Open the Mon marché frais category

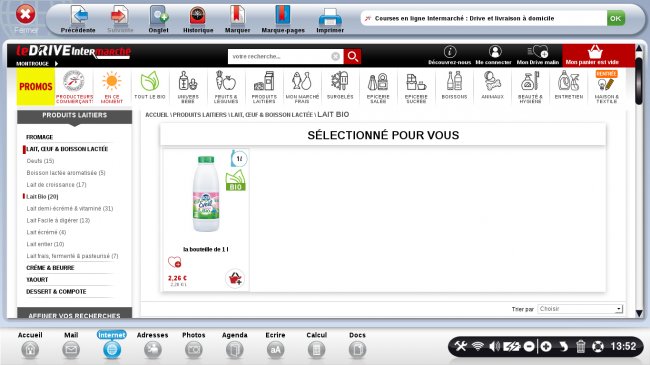click(x=302, y=87)
